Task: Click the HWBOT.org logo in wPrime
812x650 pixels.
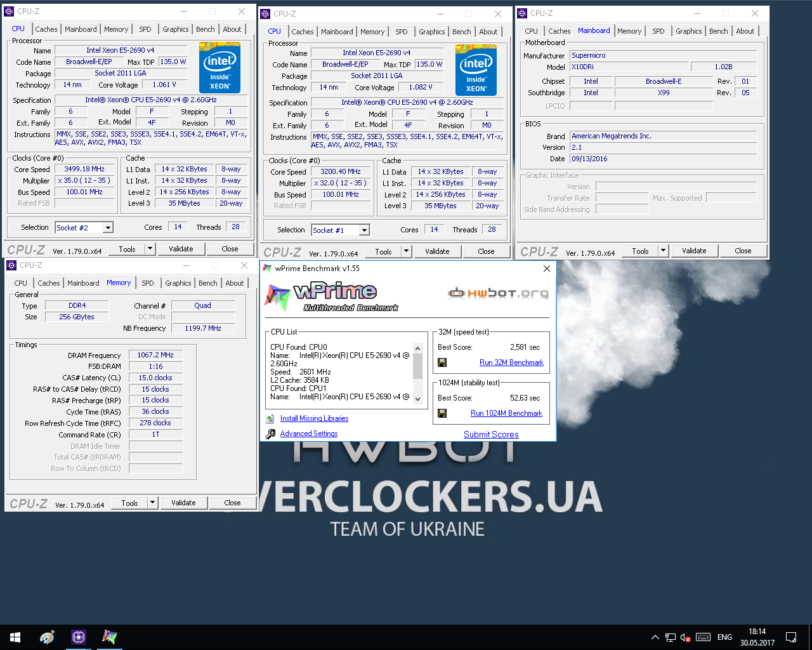Action: pos(498,293)
